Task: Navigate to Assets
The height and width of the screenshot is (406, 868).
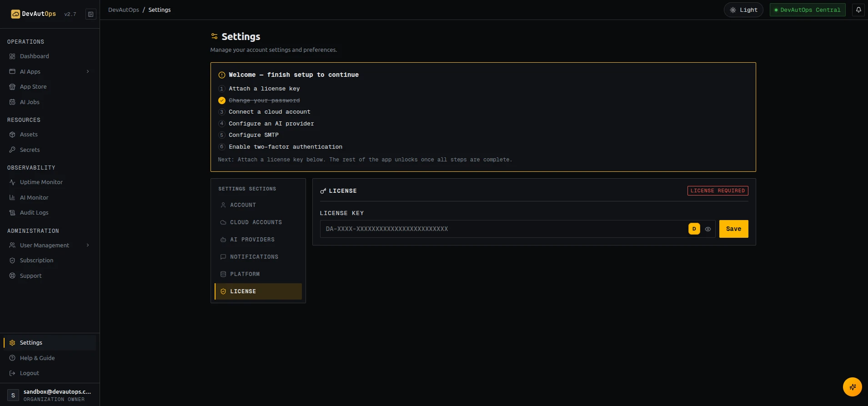Action: (x=50, y=135)
